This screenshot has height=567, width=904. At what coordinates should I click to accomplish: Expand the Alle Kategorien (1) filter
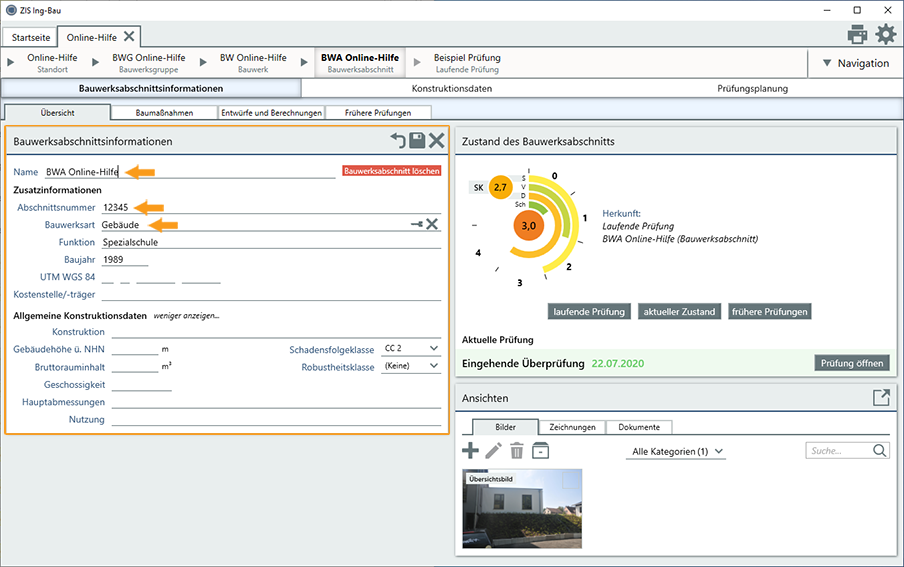pos(676,452)
